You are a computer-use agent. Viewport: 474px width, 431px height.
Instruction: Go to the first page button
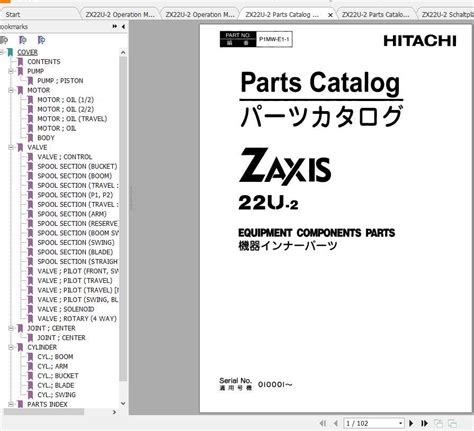(322, 423)
